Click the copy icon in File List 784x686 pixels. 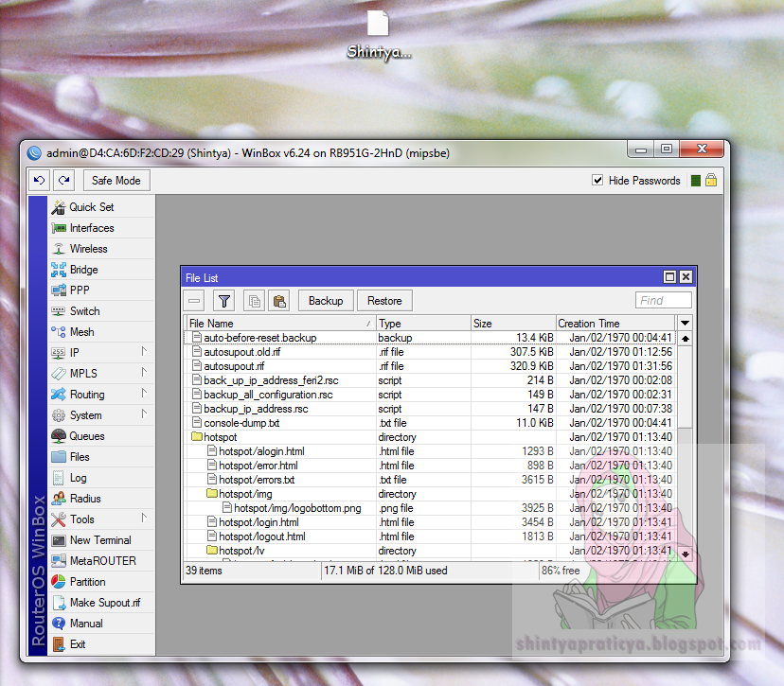(x=255, y=301)
